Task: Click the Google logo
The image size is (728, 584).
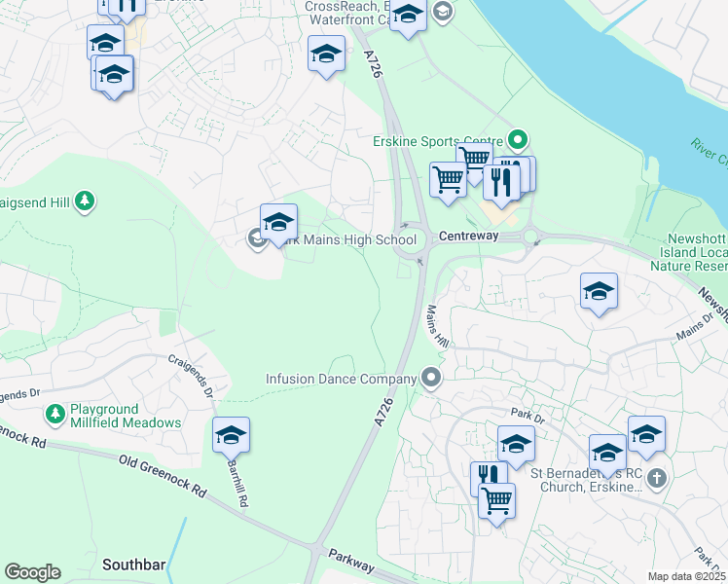Action: pos(32,572)
